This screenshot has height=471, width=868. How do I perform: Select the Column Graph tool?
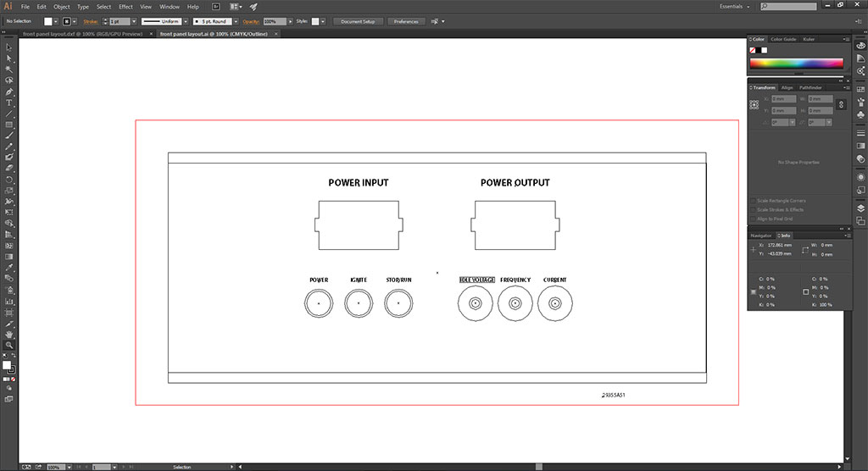(8, 301)
